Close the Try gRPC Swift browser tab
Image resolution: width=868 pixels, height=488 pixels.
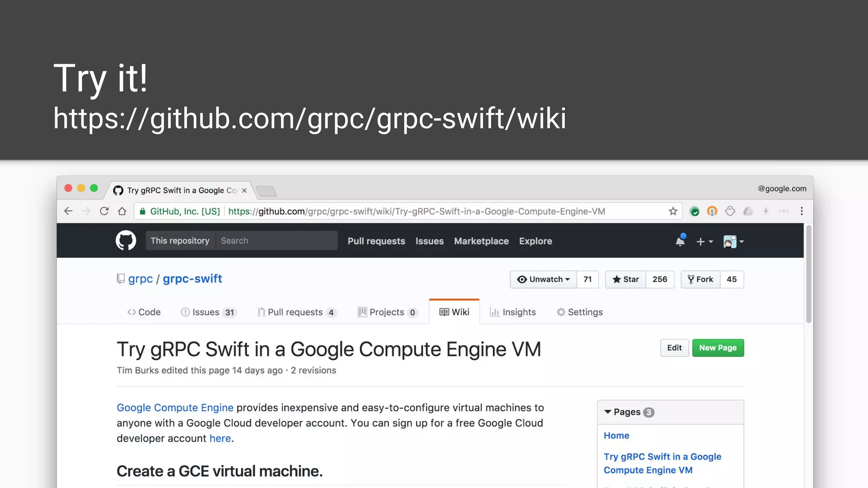coord(244,191)
